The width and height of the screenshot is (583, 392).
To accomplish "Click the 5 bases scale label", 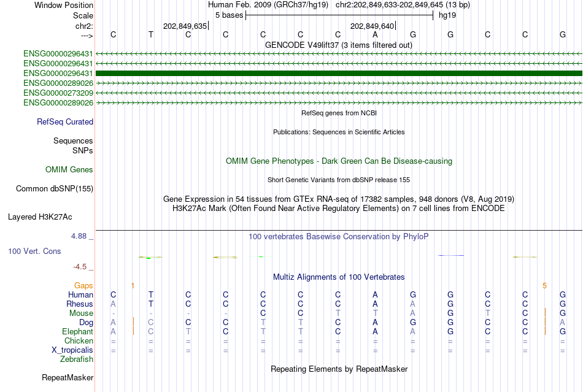I will coord(229,15).
